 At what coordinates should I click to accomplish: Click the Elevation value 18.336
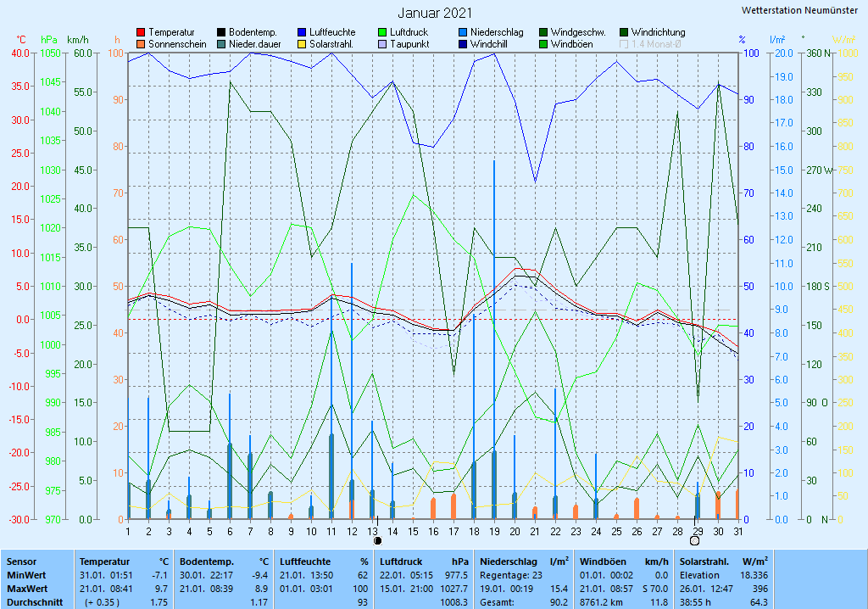pos(754,575)
